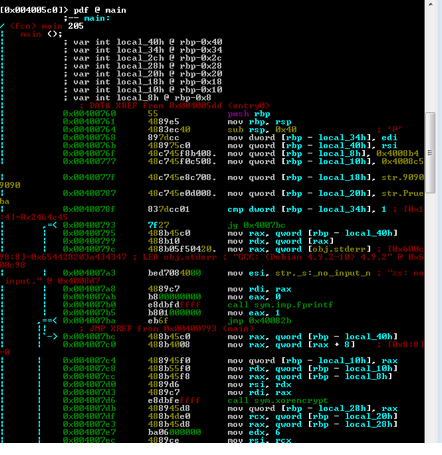Click the ';-- main:' label line
This screenshot has height=455, width=442.
pyautogui.click(x=87, y=18)
